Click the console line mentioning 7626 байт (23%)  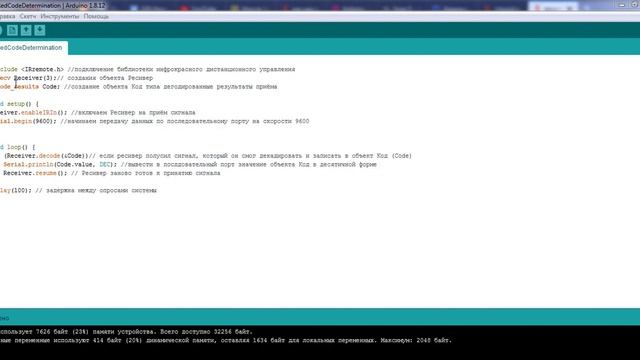pos(127,332)
